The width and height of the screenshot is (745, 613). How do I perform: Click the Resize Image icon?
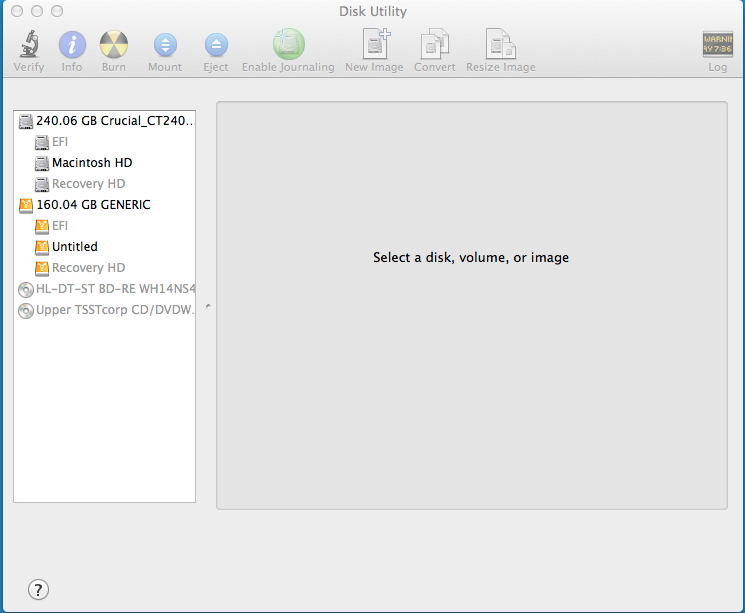pos(501,44)
